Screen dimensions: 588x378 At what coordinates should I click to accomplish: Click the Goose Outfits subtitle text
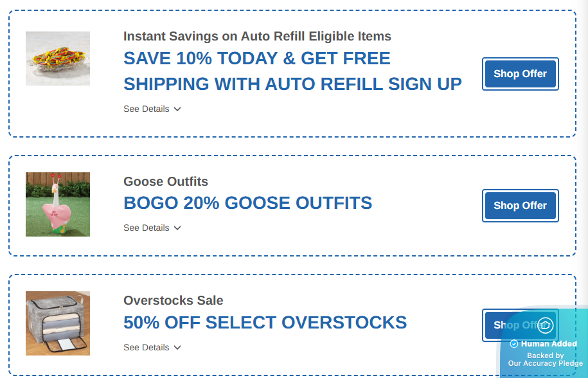pos(166,182)
